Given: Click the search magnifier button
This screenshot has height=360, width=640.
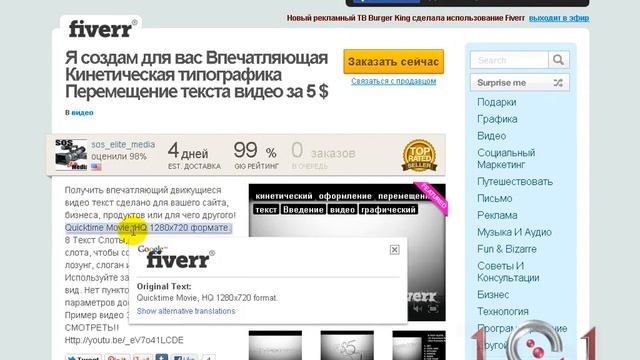Looking at the screenshot, I should click(x=558, y=60).
